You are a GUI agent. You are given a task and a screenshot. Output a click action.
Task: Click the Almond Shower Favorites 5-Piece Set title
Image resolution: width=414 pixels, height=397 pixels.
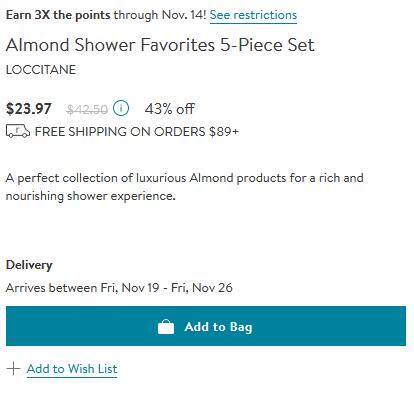click(x=160, y=45)
